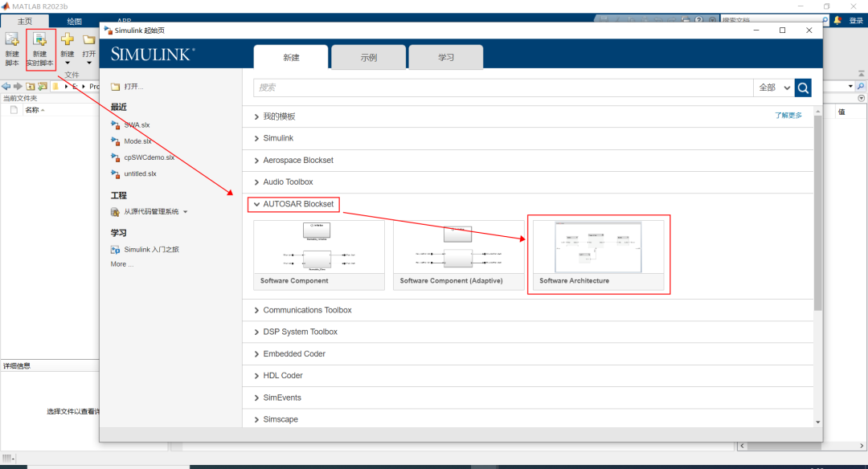This screenshot has width=868, height=469.
Task: Select the Software Component (Adaptive) template
Action: click(x=458, y=255)
